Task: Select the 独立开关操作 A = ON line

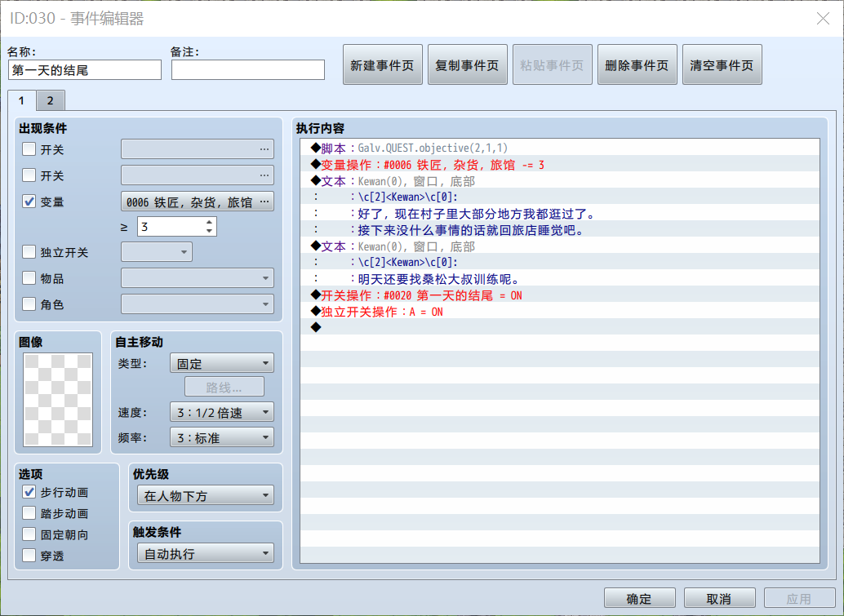Action: tap(560, 312)
